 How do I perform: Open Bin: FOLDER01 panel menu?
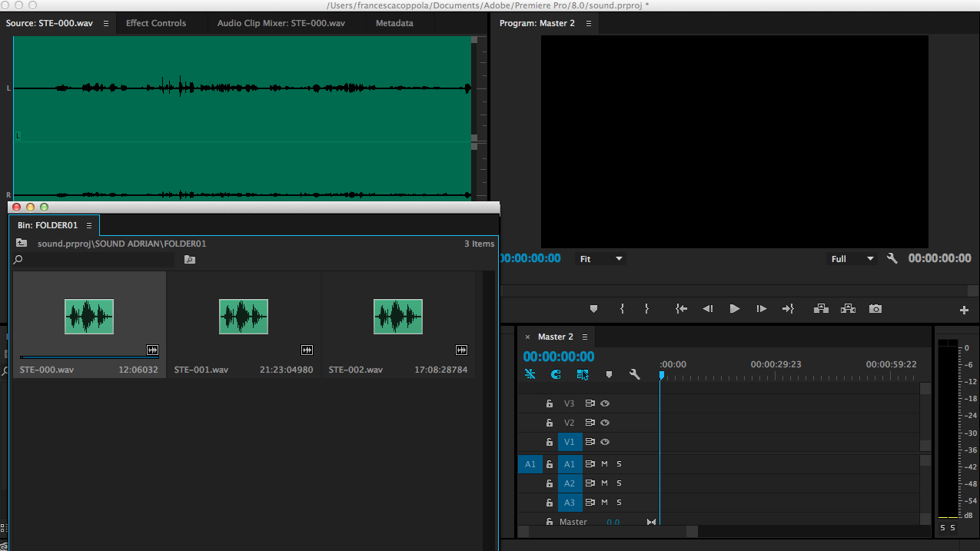coord(89,225)
